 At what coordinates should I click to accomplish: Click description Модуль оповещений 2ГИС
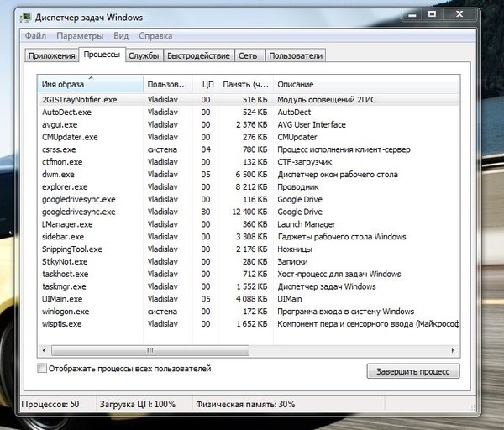pos(326,100)
